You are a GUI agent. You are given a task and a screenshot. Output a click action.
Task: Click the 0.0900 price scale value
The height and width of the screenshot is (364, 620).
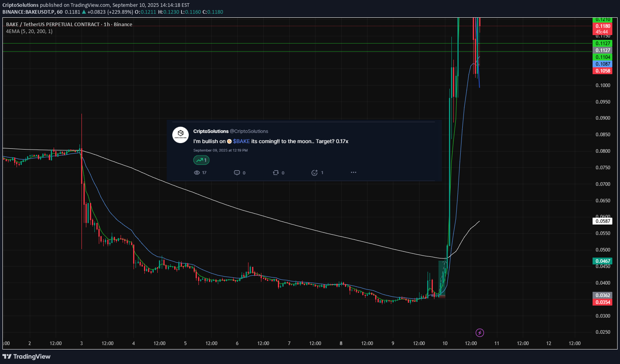(603, 118)
